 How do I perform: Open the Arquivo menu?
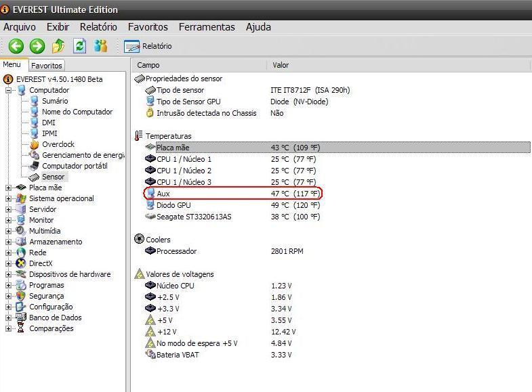(x=20, y=27)
